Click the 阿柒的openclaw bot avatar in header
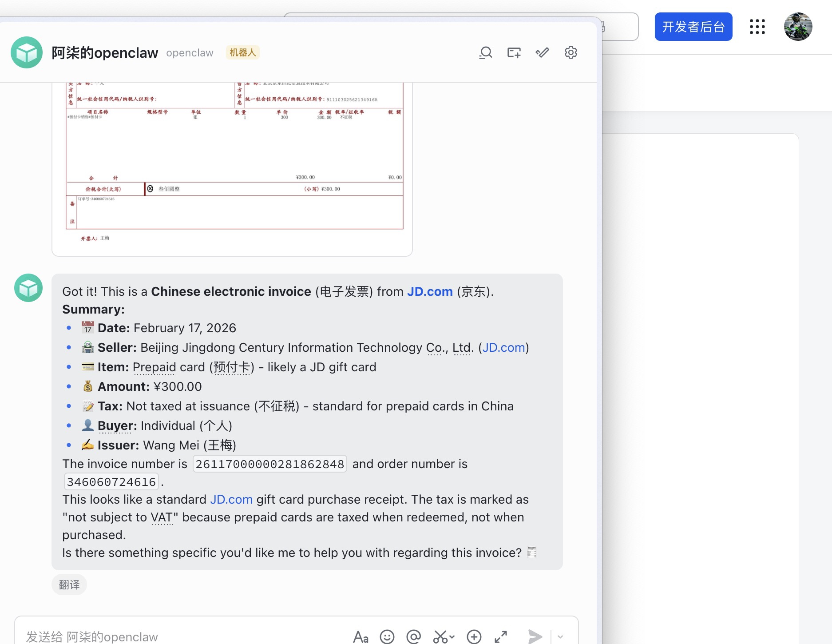Screen dimensions: 832x644 point(27,52)
